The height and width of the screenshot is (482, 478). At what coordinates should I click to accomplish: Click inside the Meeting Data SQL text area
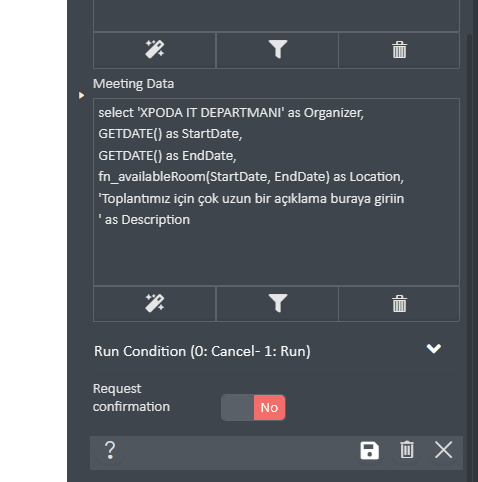(276, 192)
